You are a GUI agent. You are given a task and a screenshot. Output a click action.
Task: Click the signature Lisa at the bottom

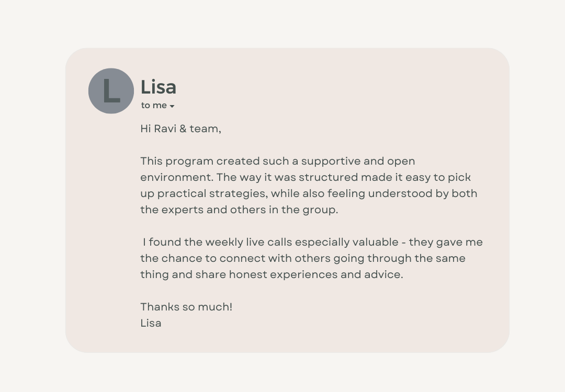(x=151, y=323)
